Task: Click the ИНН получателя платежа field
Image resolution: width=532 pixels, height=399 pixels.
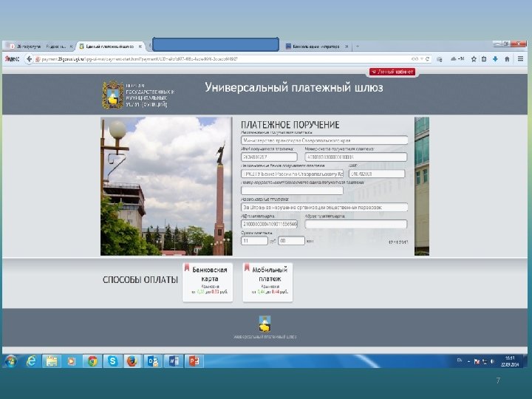Action: 269,157
